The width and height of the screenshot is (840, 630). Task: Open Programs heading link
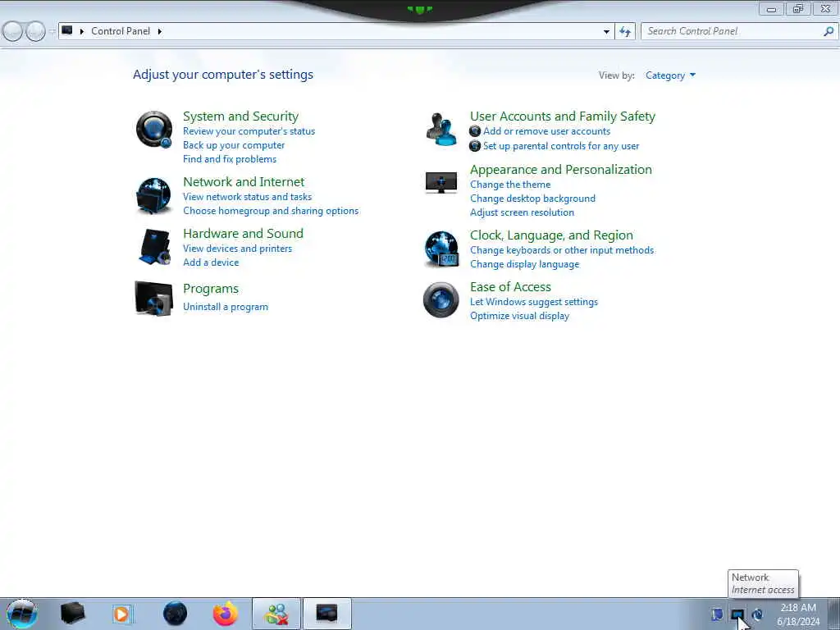click(211, 289)
